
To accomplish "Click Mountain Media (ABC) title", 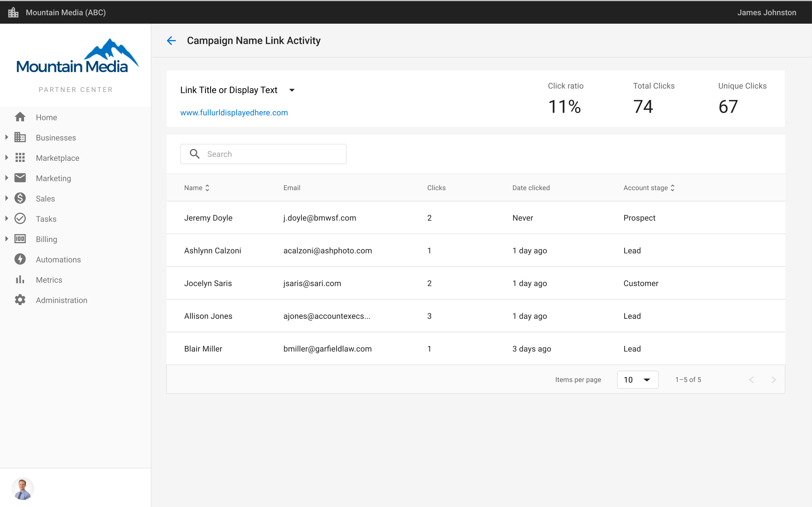I will click(x=66, y=13).
